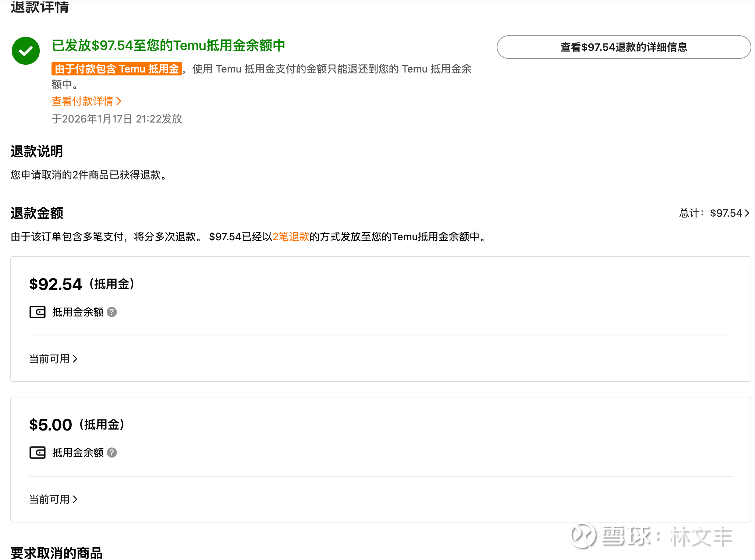Open 查看$97.54退款的详细信息 button
Image resolution: width=755 pixels, height=560 pixels.
pyautogui.click(x=624, y=47)
